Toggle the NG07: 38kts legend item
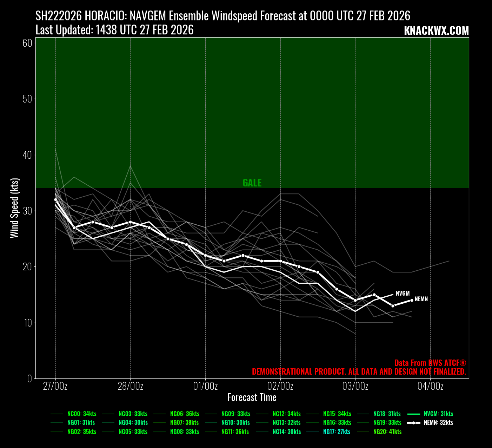Viewport: 492px width, 448px height. pyautogui.click(x=185, y=423)
